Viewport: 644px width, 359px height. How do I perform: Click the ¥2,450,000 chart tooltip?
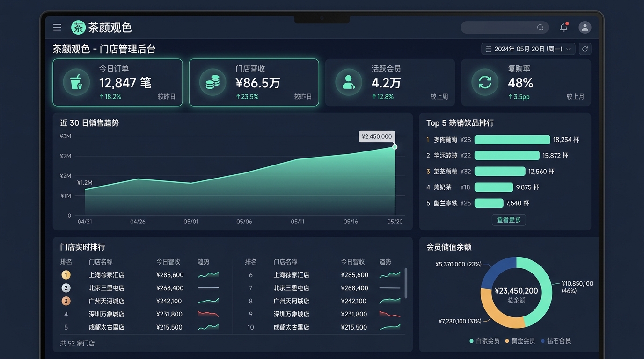(x=377, y=136)
